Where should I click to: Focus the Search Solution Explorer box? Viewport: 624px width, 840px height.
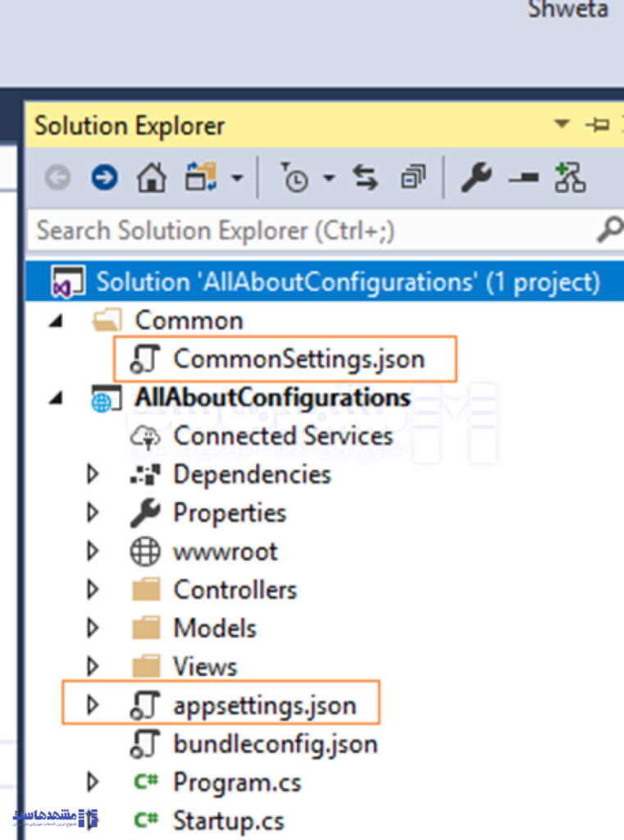coord(312,231)
